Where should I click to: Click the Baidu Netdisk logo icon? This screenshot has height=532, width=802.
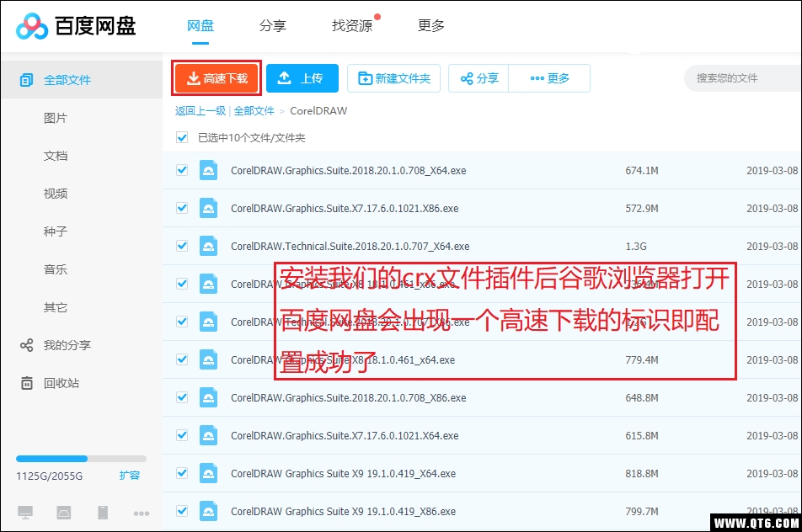[32, 25]
